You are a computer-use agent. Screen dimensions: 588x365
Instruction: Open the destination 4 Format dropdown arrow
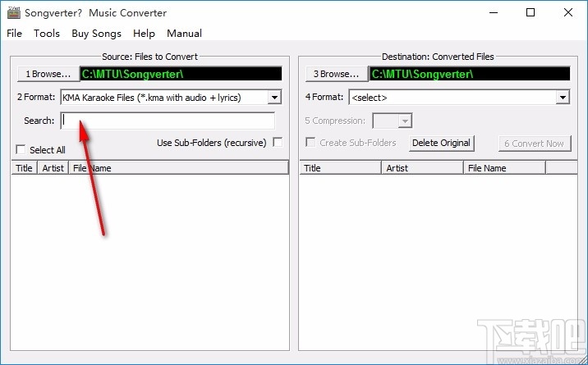tap(563, 98)
